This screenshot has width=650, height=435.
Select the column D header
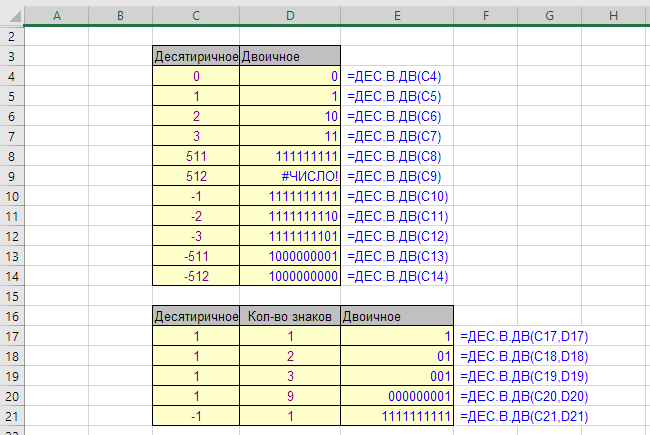click(x=290, y=14)
